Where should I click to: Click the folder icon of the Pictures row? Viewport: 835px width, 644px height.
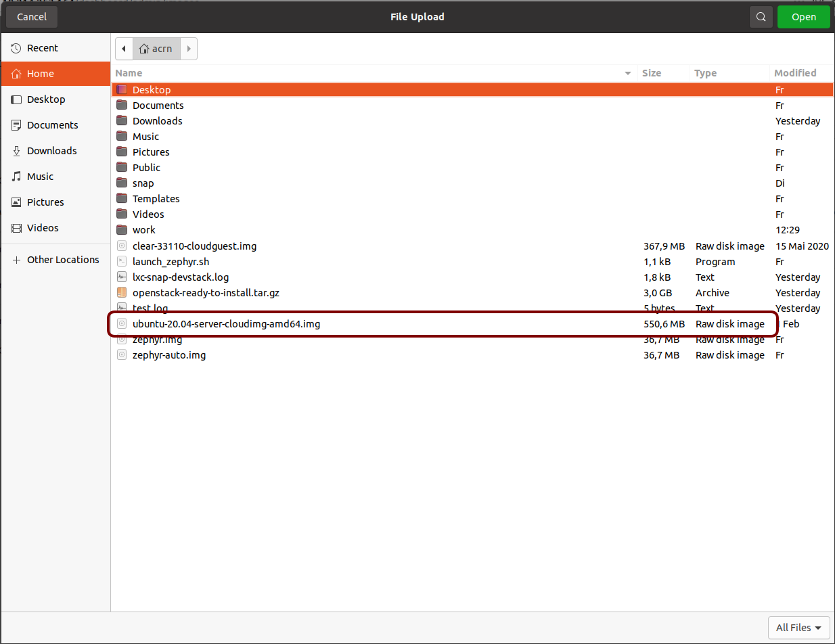pyautogui.click(x=122, y=152)
